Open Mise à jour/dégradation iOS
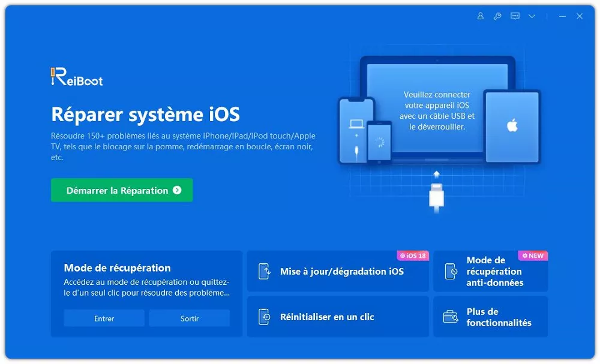This screenshot has height=364, width=600. click(338, 271)
